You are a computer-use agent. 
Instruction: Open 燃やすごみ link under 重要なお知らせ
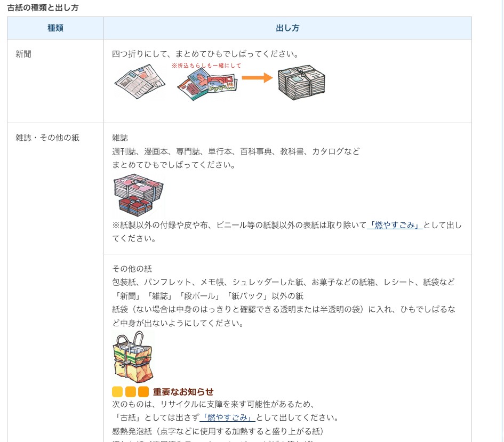(228, 417)
